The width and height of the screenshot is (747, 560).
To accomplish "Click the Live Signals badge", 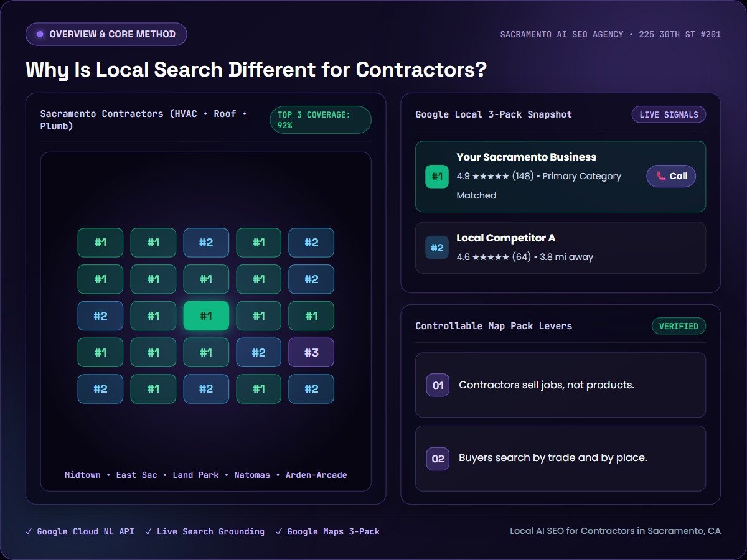I will pos(669,114).
